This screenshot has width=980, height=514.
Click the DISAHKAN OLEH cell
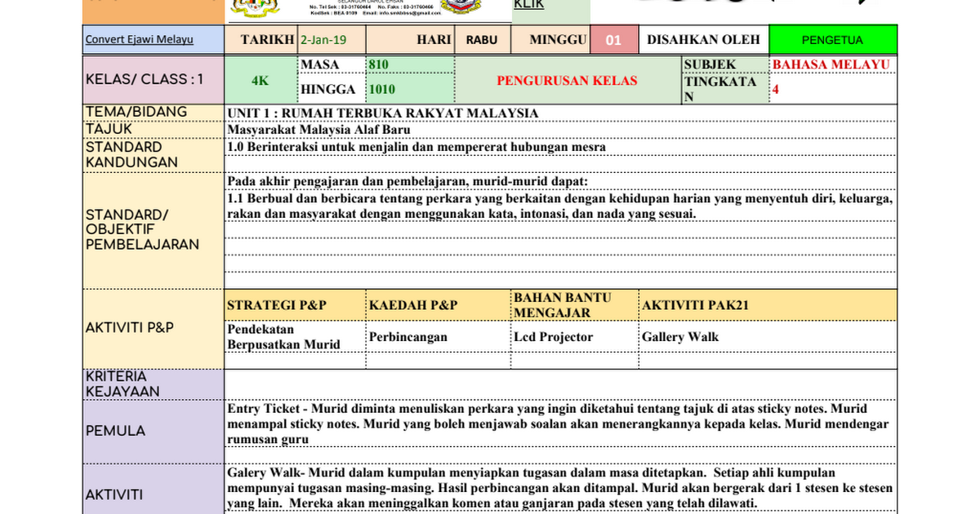click(703, 39)
